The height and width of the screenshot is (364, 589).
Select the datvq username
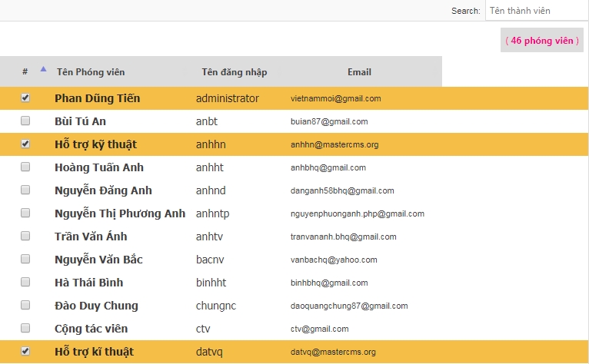pyautogui.click(x=209, y=352)
